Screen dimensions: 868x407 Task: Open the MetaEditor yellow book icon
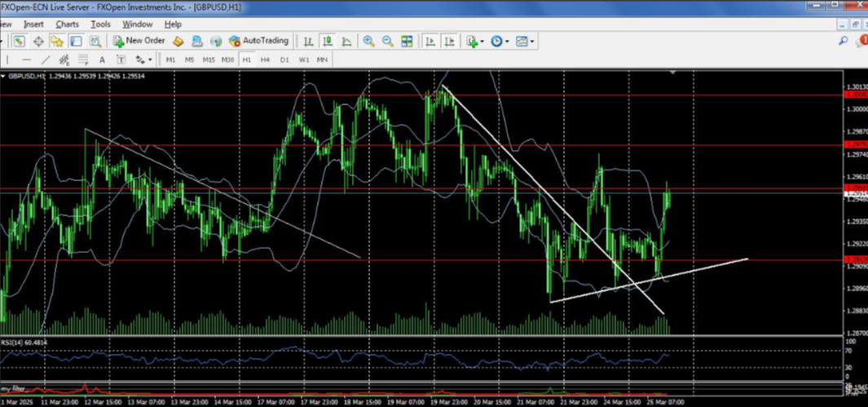(178, 41)
